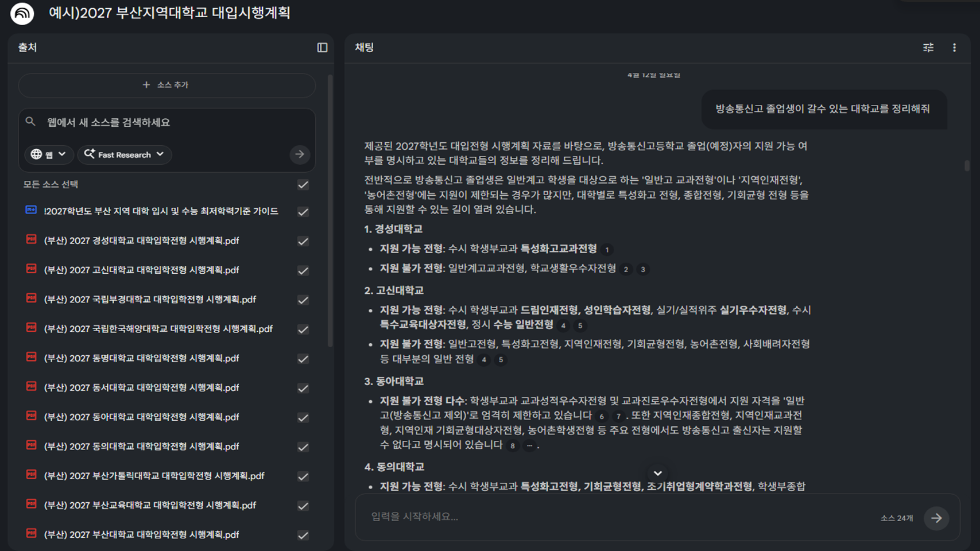
Task: Uncheck 수능 최저학력기준 가이드 source checkbox
Action: tap(303, 212)
